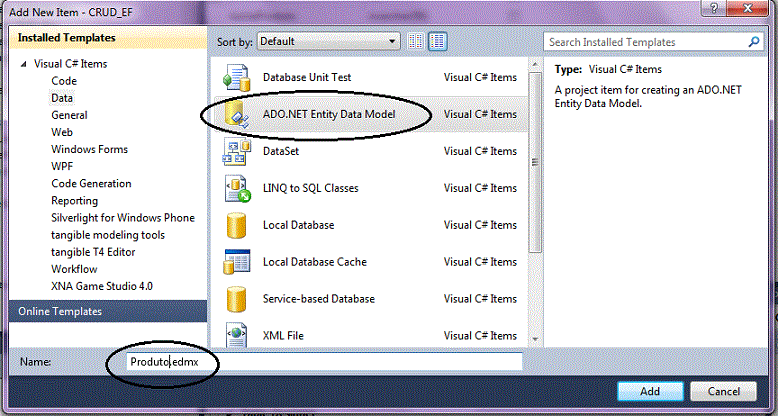
Task: Click the template list scrollbar thumb
Action: [x=535, y=162]
